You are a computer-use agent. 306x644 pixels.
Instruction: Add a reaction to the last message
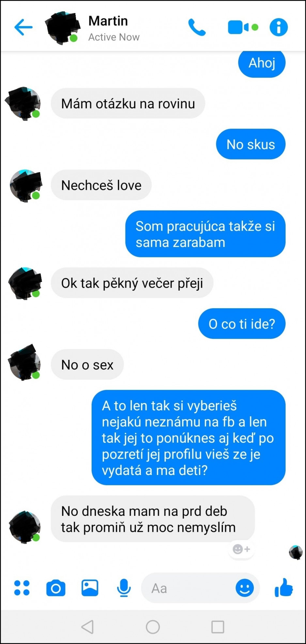(241, 549)
